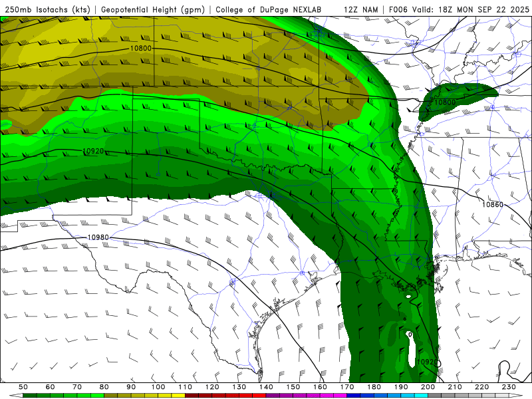The image size is (532, 399).
Task: Click the '12Z NAM' model run text
Action: click(361, 9)
